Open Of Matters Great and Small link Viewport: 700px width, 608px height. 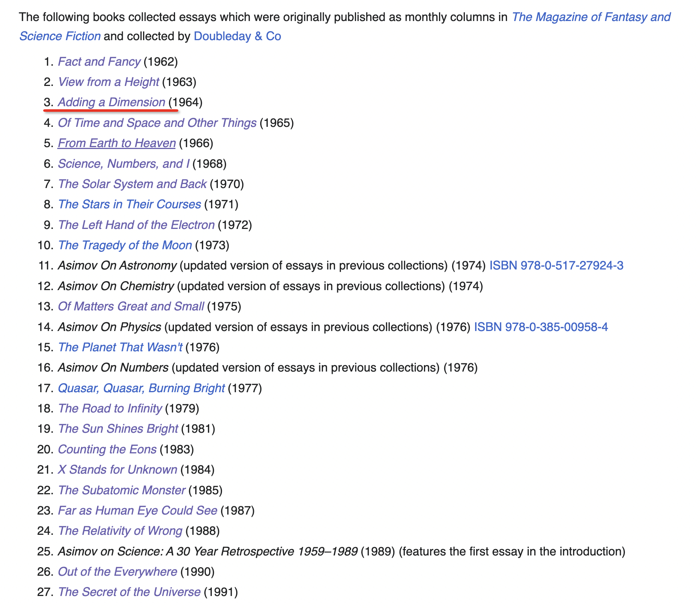coord(131,306)
